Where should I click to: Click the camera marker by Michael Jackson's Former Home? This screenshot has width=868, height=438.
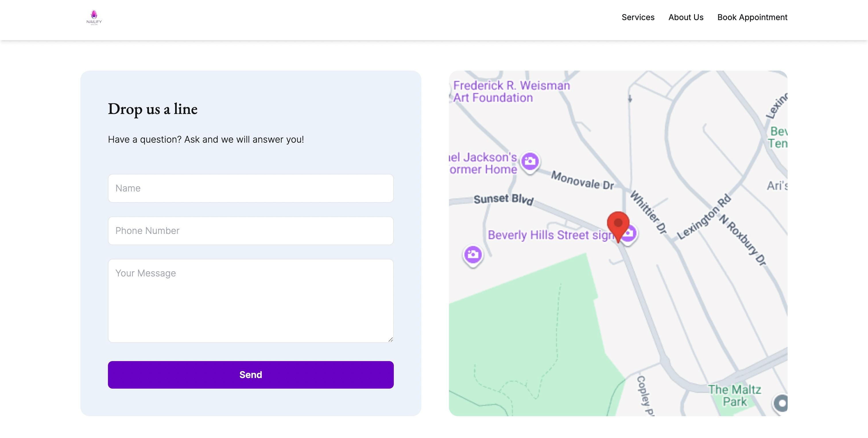[x=530, y=161]
